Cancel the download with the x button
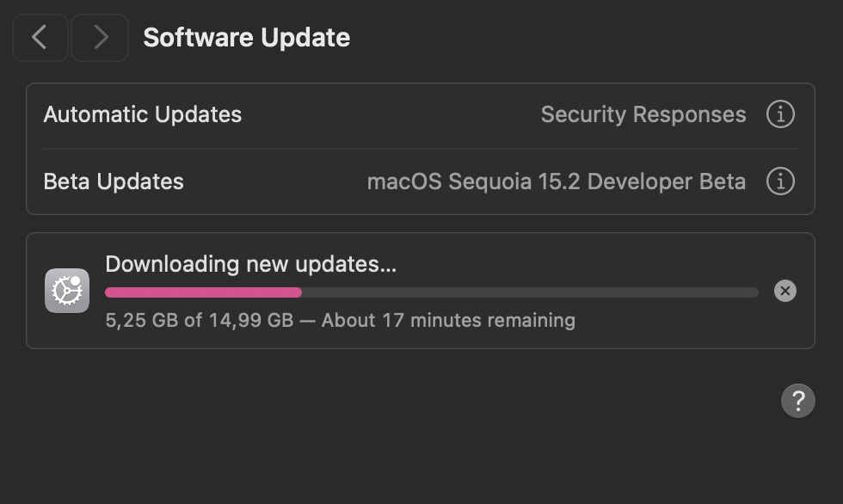The width and height of the screenshot is (843, 504). pyautogui.click(x=785, y=291)
